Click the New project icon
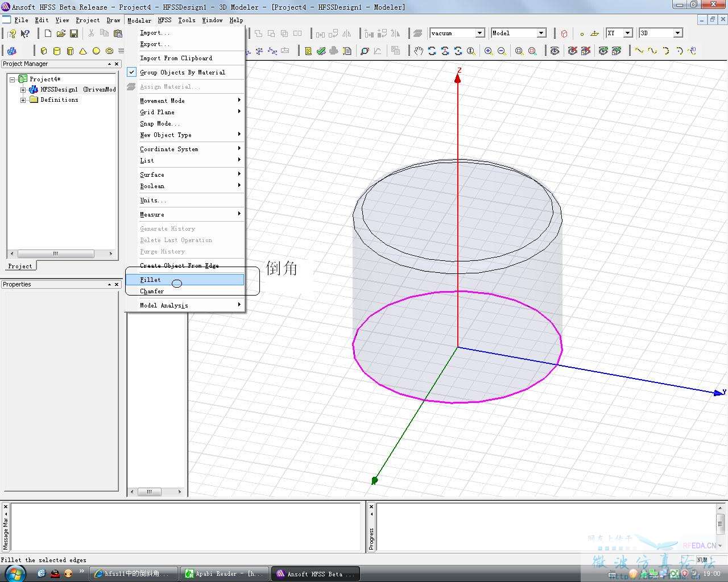The height and width of the screenshot is (582, 728). pos(48,34)
